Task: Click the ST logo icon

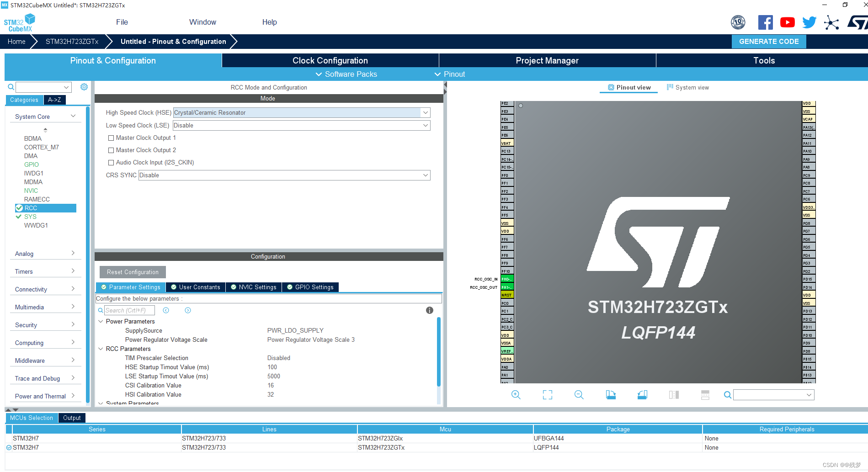Action: [x=857, y=22]
